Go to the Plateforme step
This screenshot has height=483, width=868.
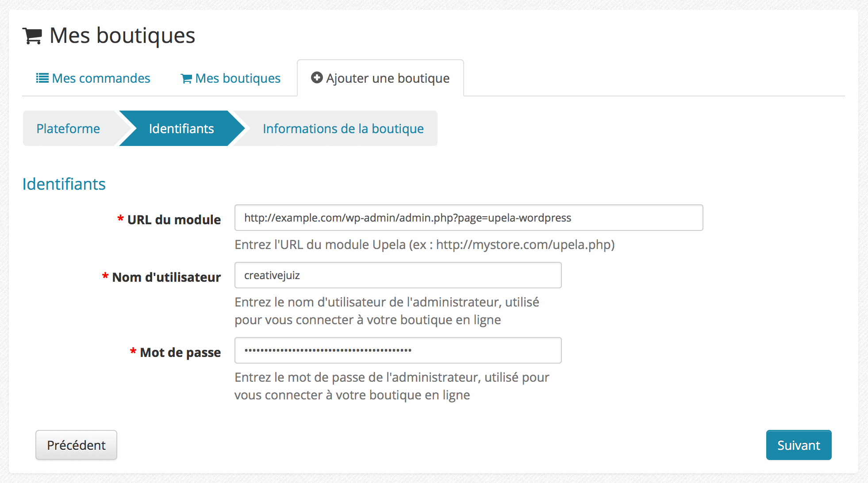point(68,129)
